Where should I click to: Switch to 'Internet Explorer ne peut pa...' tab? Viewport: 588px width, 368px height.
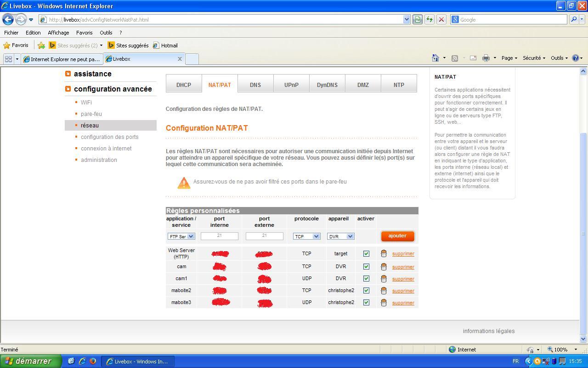(62, 59)
